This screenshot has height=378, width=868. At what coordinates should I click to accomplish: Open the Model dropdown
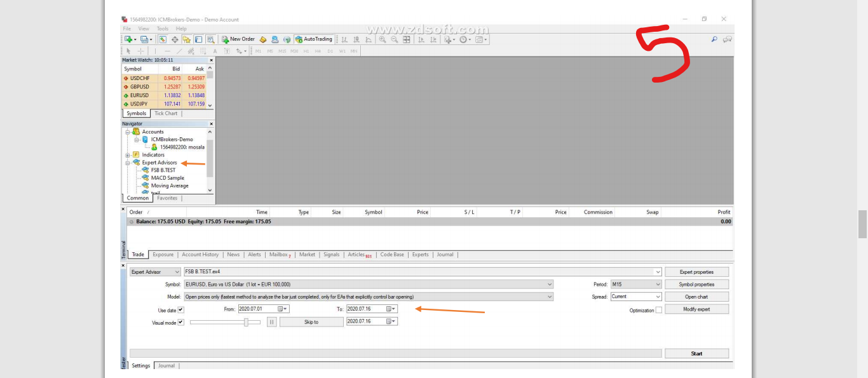point(369,297)
